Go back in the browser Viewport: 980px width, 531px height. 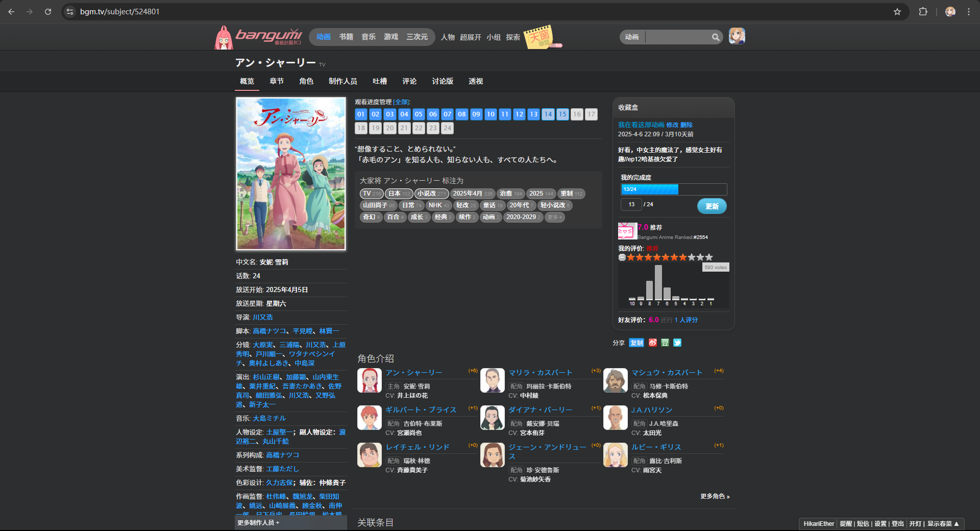click(x=11, y=11)
